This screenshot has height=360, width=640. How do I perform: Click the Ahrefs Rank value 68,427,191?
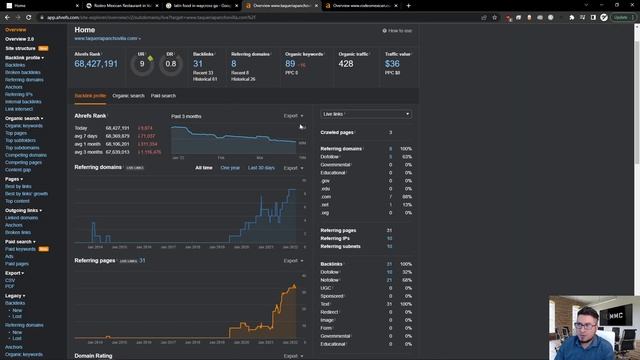click(96, 64)
